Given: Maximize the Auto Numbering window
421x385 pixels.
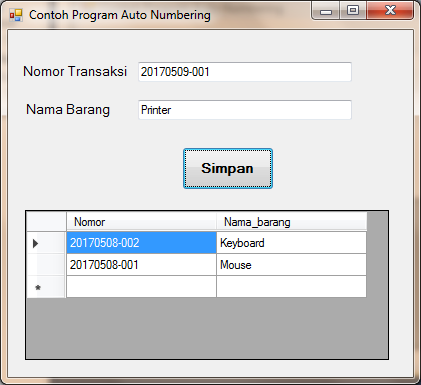Looking at the screenshot, I should tap(353, 11).
